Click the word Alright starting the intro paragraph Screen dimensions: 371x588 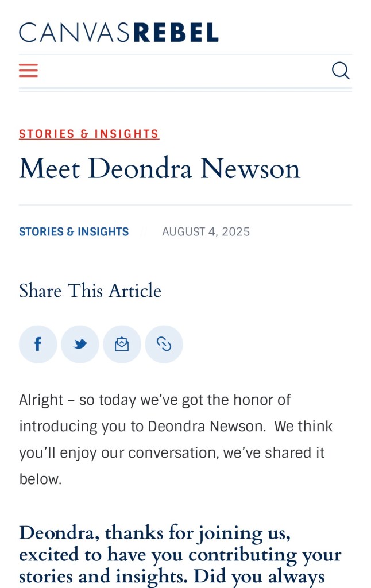[x=41, y=400]
